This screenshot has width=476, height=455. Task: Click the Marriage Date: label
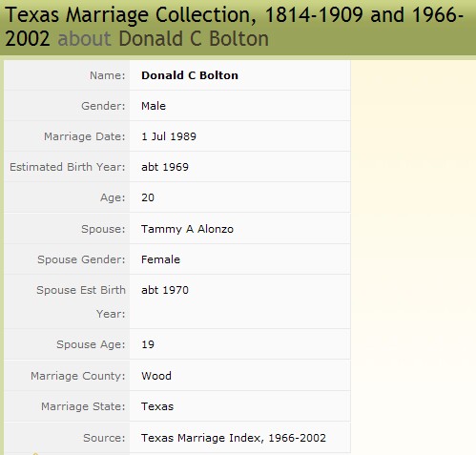point(85,136)
